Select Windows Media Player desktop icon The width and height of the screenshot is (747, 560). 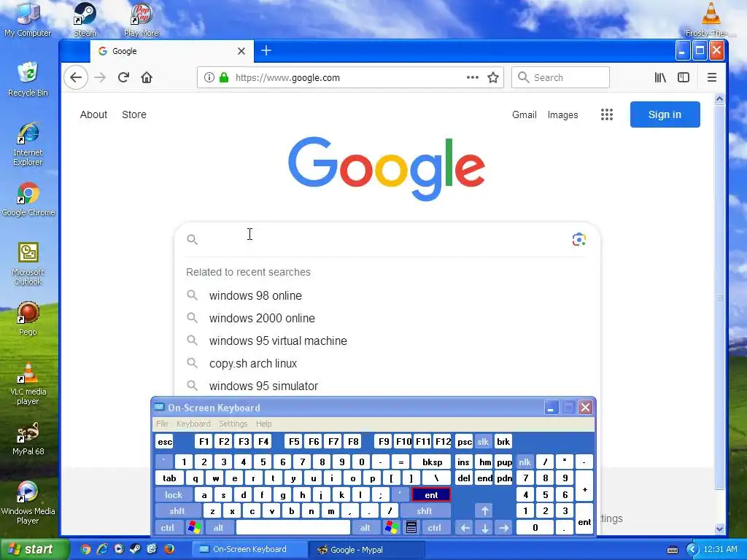[x=28, y=502]
